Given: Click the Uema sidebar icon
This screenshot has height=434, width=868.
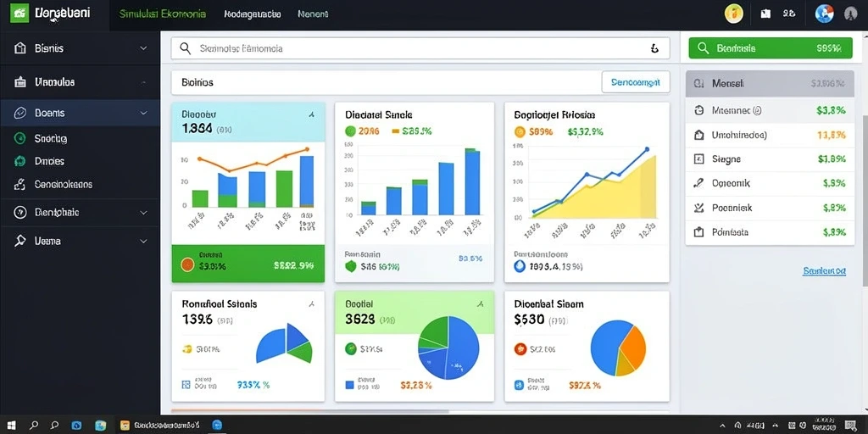Looking at the screenshot, I should (x=20, y=241).
